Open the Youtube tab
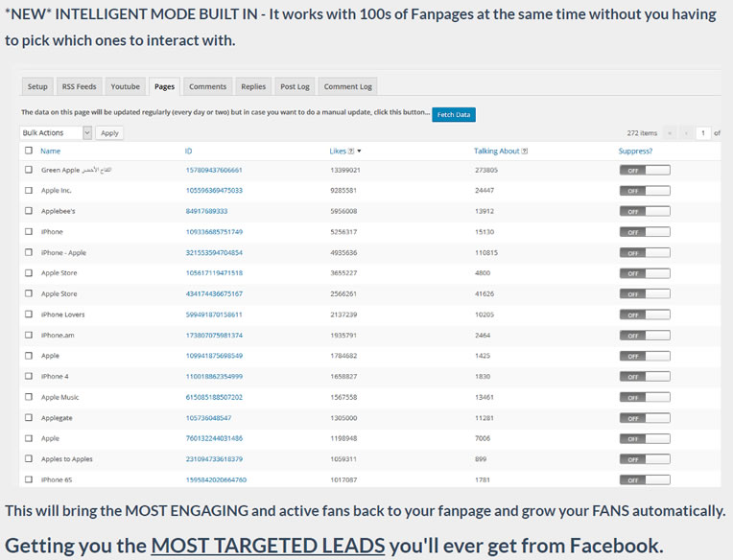 click(126, 87)
